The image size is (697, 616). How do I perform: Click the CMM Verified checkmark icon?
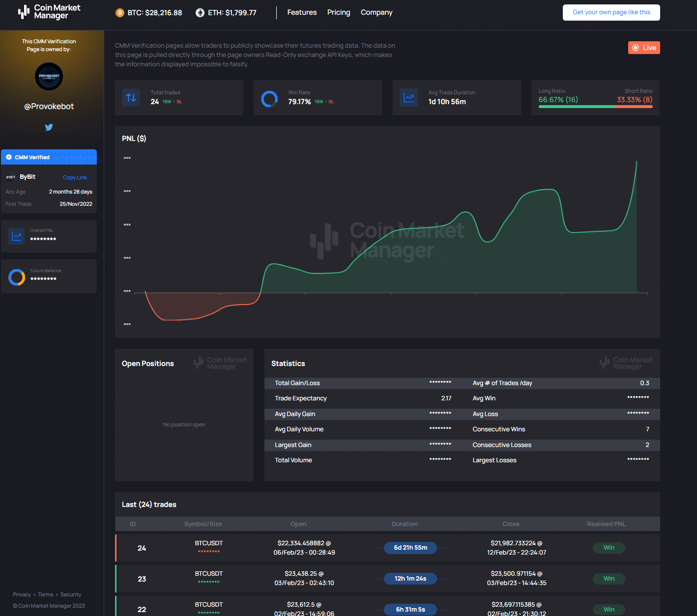[x=9, y=157]
